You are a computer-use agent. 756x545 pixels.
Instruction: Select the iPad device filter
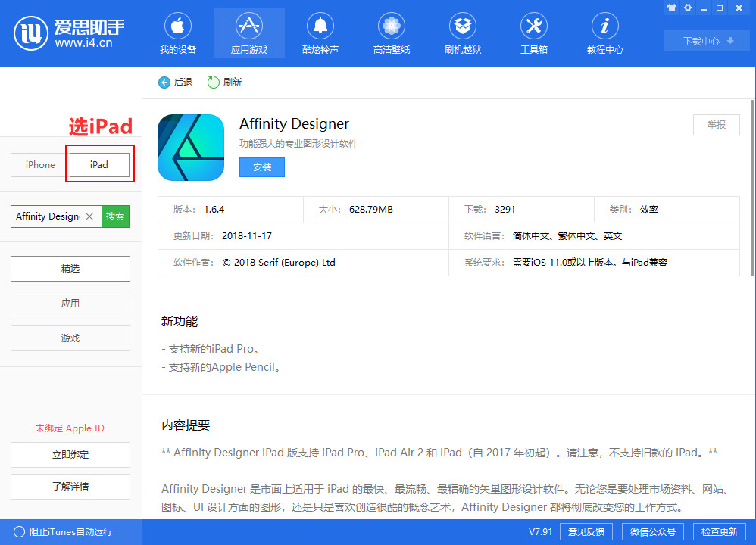coord(99,164)
